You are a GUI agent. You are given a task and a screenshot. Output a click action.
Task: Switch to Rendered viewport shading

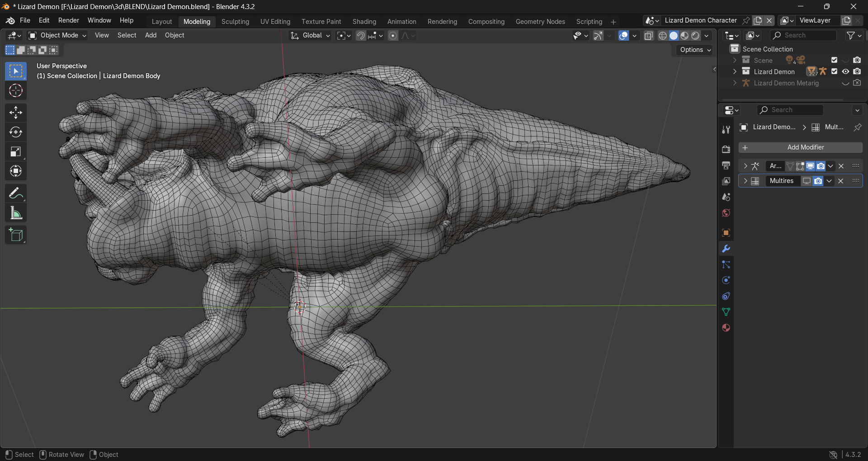point(696,36)
